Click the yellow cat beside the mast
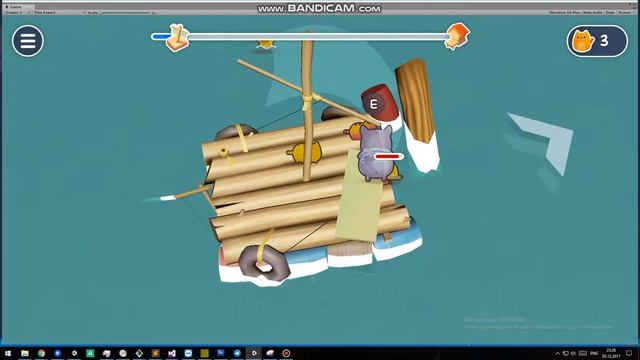The height and width of the screenshot is (360, 640). click(x=304, y=153)
